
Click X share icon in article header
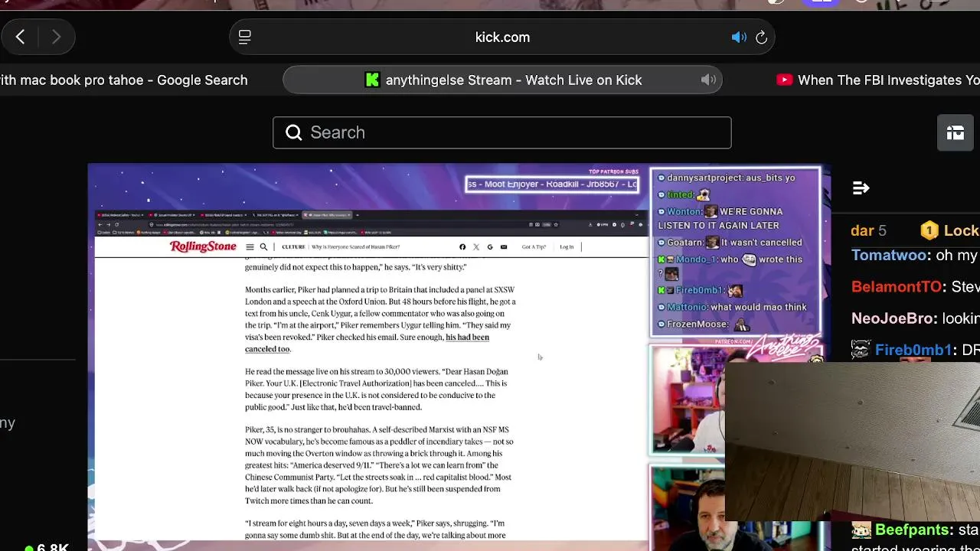pos(476,247)
